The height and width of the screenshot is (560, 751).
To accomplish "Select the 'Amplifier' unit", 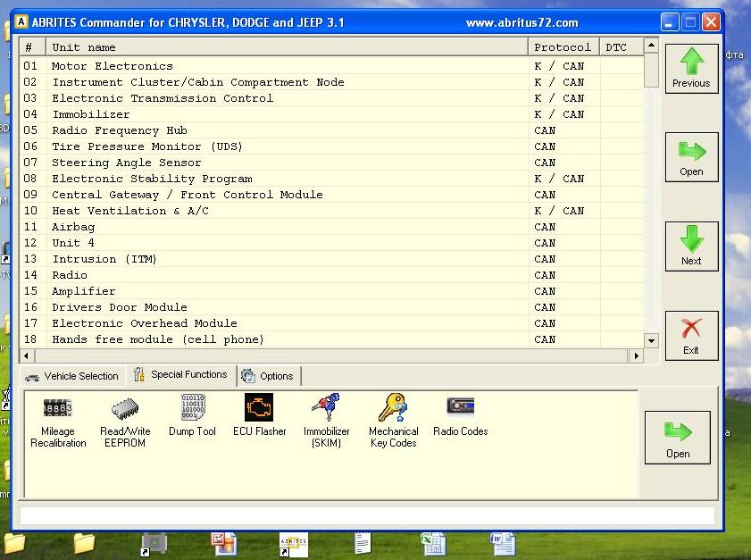I will tap(83, 291).
